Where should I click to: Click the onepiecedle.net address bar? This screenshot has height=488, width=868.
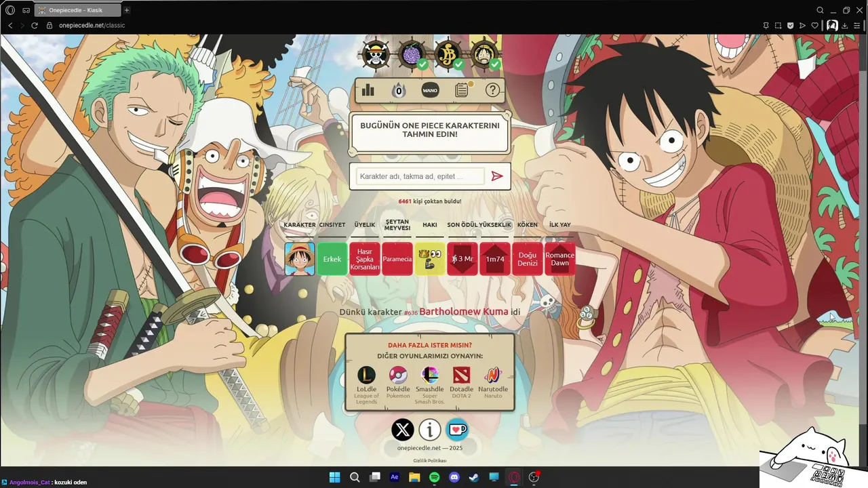(92, 25)
